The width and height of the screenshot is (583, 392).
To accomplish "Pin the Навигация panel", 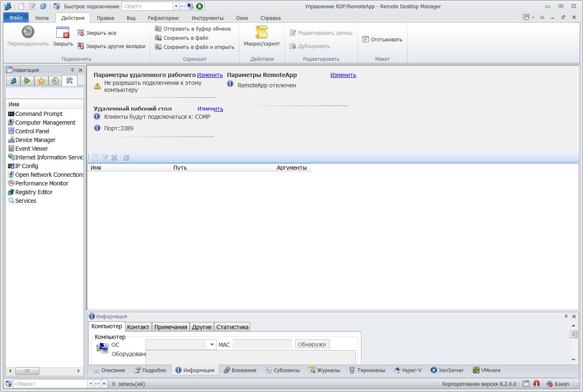I will [x=73, y=70].
